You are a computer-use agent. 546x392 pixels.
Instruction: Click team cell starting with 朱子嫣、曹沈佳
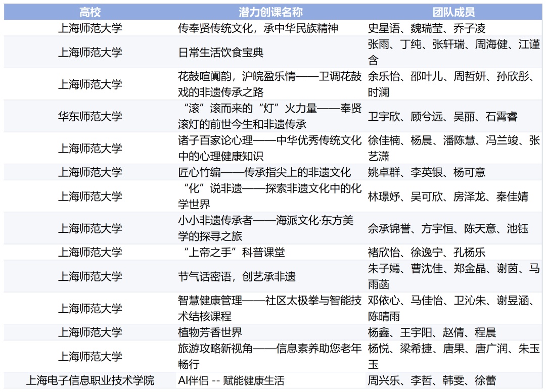pyautogui.click(x=453, y=276)
